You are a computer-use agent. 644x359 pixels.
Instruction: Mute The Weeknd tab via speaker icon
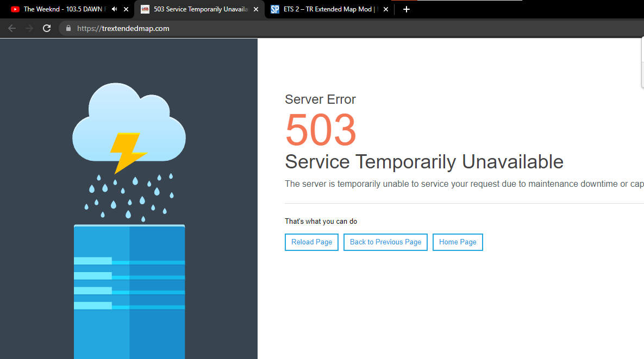(115, 9)
